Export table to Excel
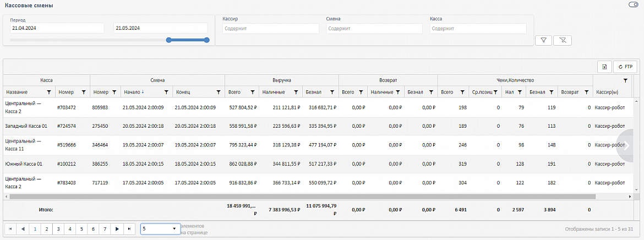This screenshot has width=644, height=240. pos(604,67)
